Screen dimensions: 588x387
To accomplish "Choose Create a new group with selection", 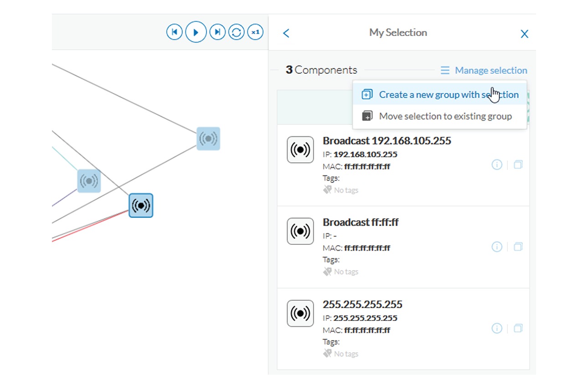I will point(449,95).
